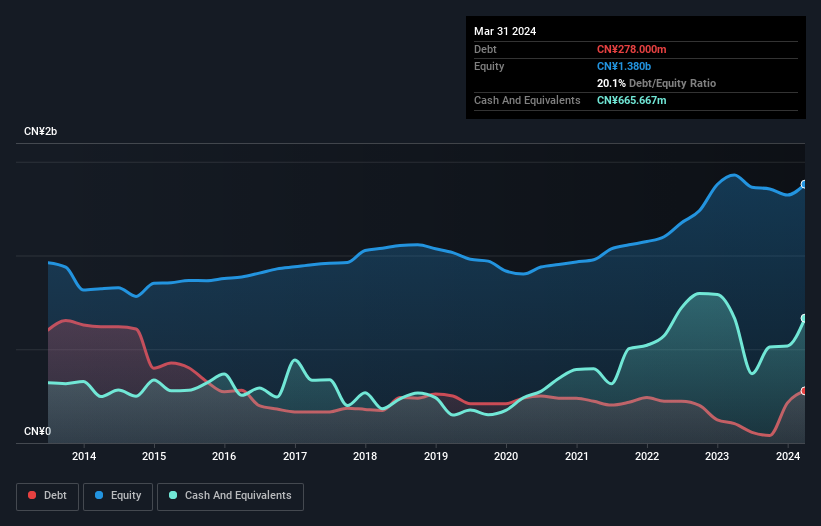Image resolution: width=821 pixels, height=526 pixels.
Task: Click the CN¥665.667m cash value
Action: [x=631, y=100]
